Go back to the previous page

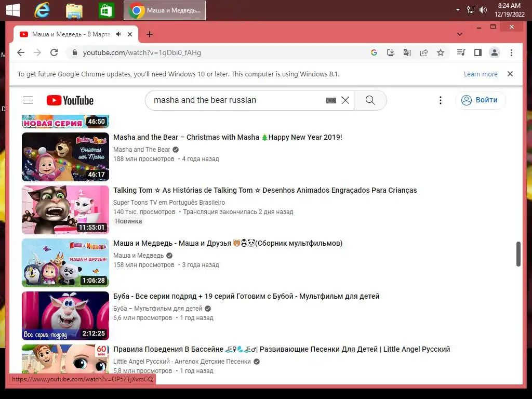point(21,52)
